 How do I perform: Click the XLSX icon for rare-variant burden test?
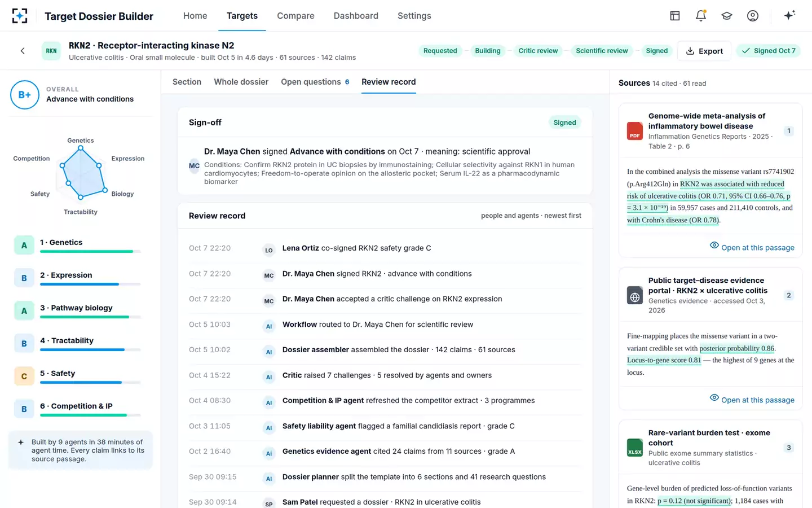tap(635, 448)
